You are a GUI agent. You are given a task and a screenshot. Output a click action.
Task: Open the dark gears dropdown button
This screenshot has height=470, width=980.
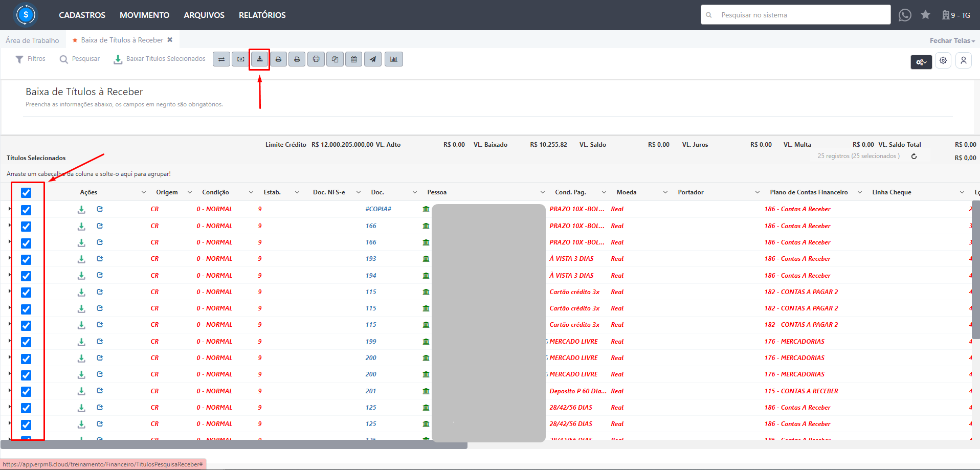(921, 62)
